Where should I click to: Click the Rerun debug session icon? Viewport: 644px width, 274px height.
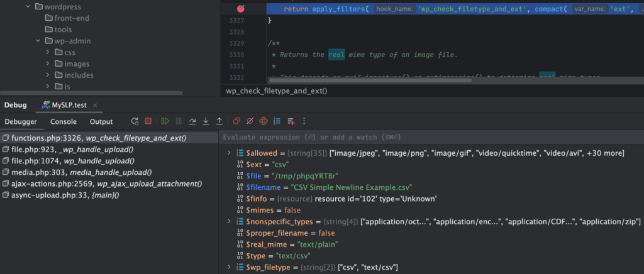[135, 121]
